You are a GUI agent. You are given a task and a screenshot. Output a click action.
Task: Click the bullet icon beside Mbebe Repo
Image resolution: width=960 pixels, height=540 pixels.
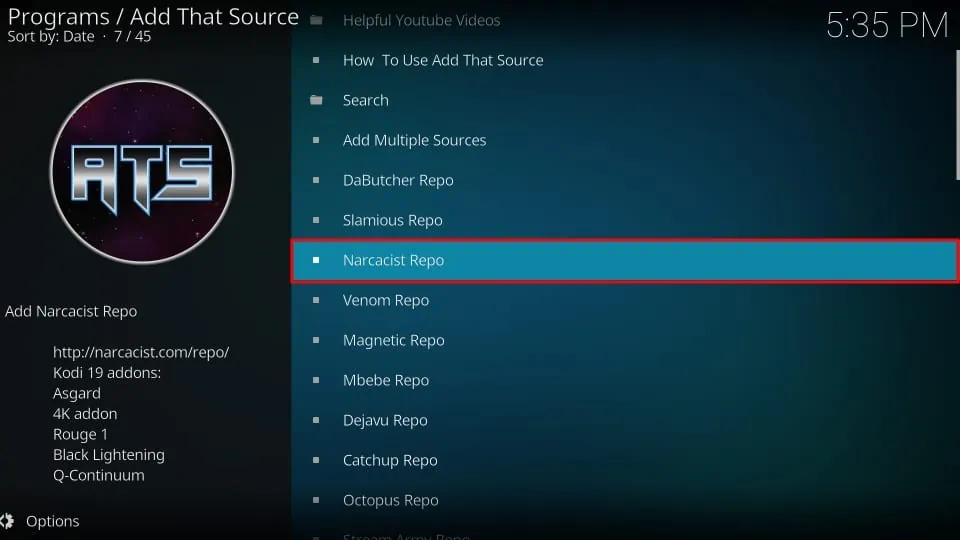pyautogui.click(x=316, y=380)
